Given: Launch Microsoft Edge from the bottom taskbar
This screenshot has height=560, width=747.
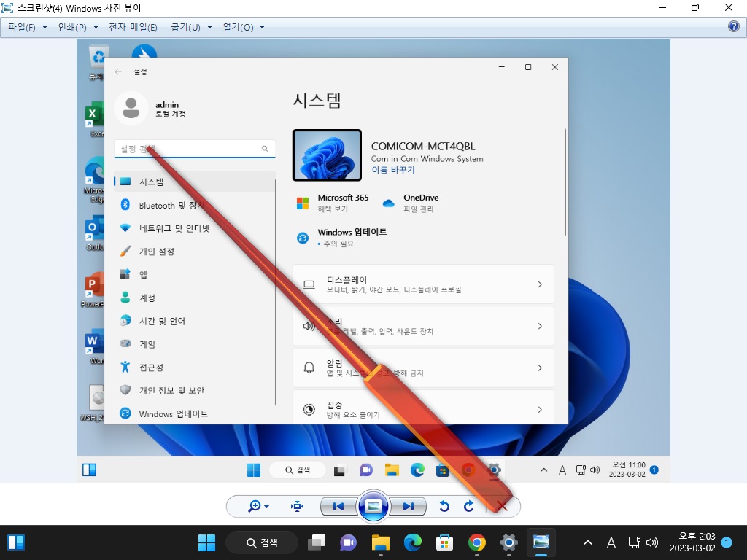Looking at the screenshot, I should click(x=413, y=542).
